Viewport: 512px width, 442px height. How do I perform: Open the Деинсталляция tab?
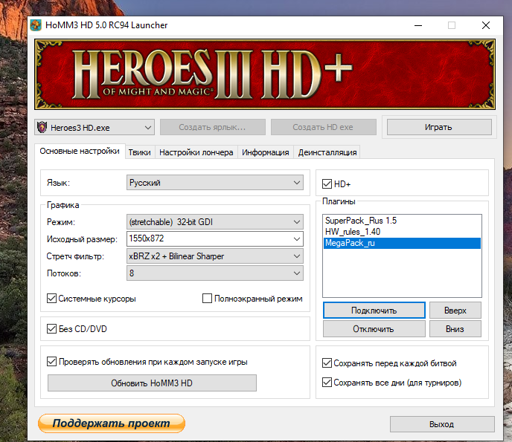(x=327, y=152)
